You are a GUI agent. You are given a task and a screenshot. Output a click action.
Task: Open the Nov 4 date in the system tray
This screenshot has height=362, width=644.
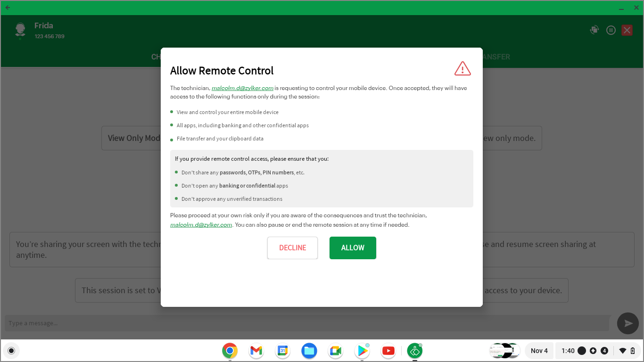pos(539,351)
